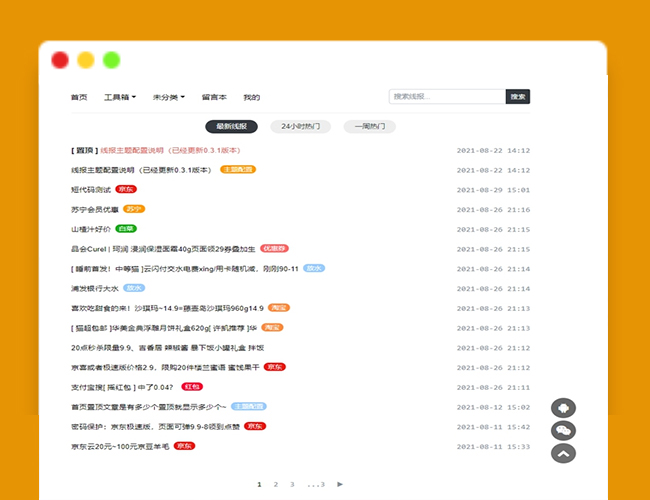Select the 最新线报 tab
Image resolution: width=650 pixels, height=500 pixels.
point(231,127)
